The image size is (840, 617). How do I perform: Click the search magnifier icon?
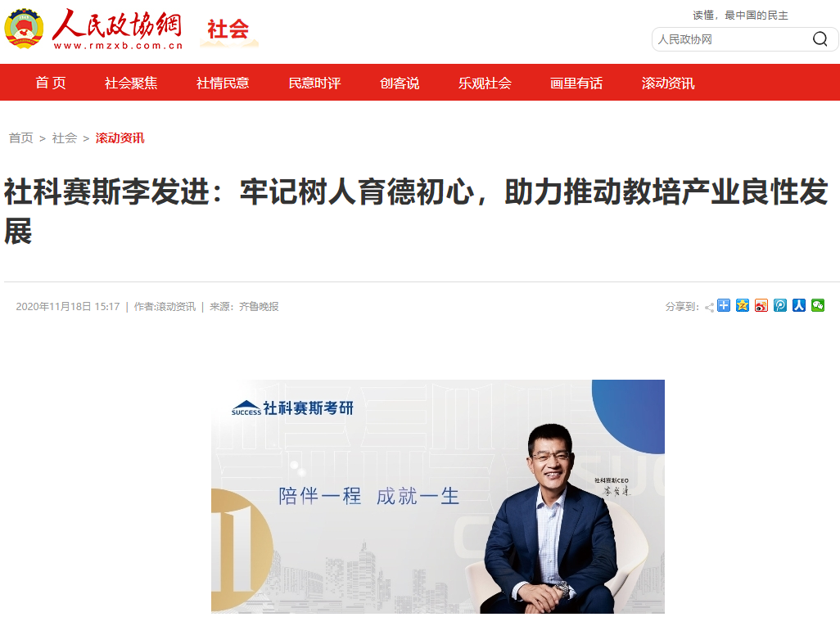coord(820,39)
